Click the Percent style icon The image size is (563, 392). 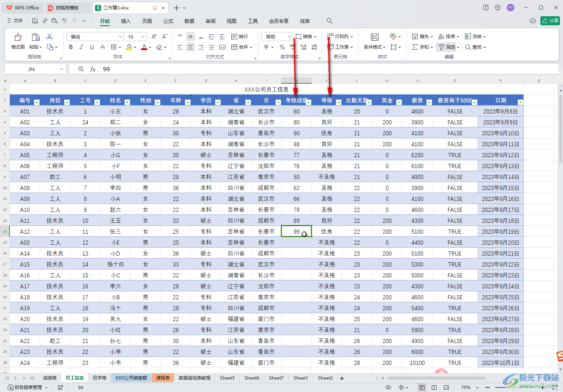click(282, 47)
